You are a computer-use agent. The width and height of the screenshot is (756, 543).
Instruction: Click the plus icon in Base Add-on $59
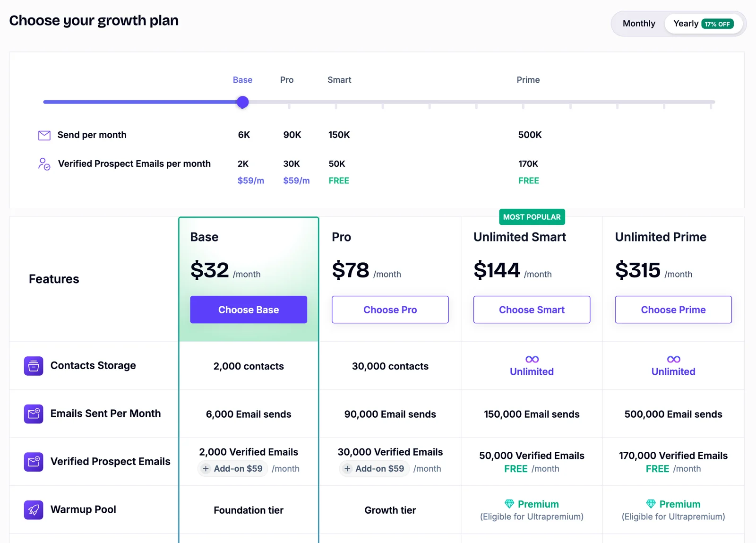pyautogui.click(x=206, y=469)
